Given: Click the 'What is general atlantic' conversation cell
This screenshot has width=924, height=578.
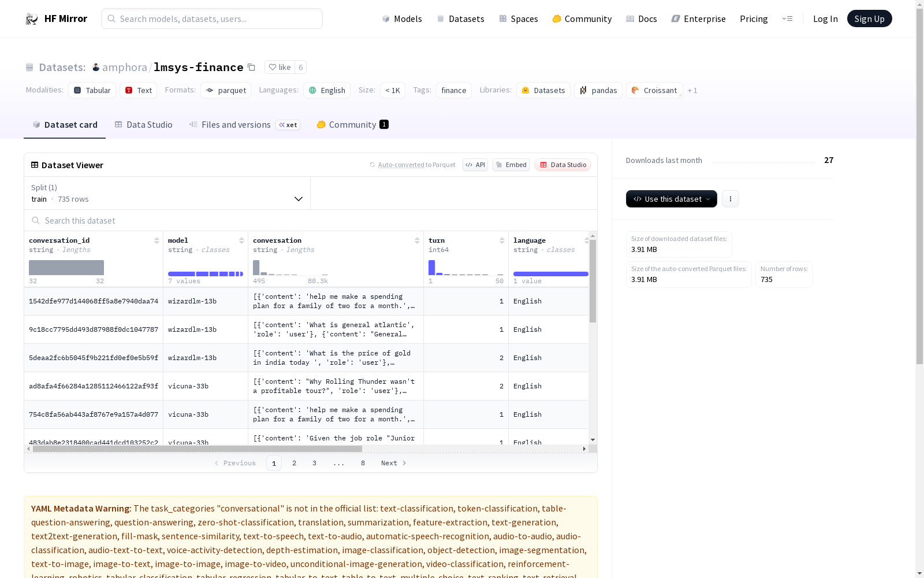Looking at the screenshot, I should point(336,329).
